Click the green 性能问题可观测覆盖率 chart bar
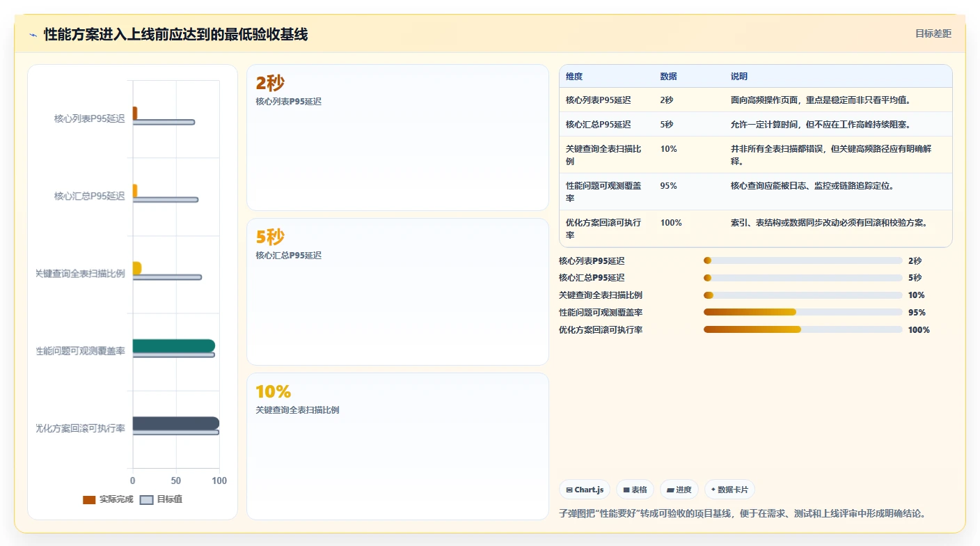This screenshot has height=546, width=980. pos(174,345)
